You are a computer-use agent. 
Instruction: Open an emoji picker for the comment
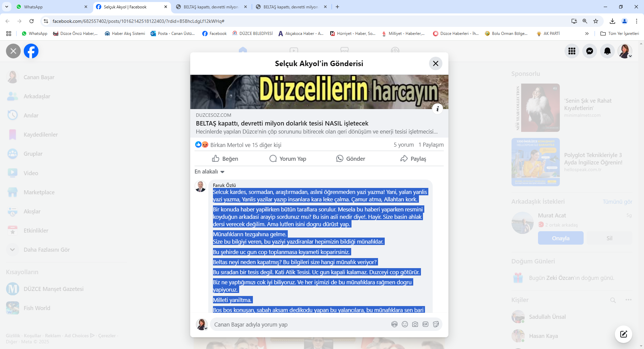tap(405, 324)
